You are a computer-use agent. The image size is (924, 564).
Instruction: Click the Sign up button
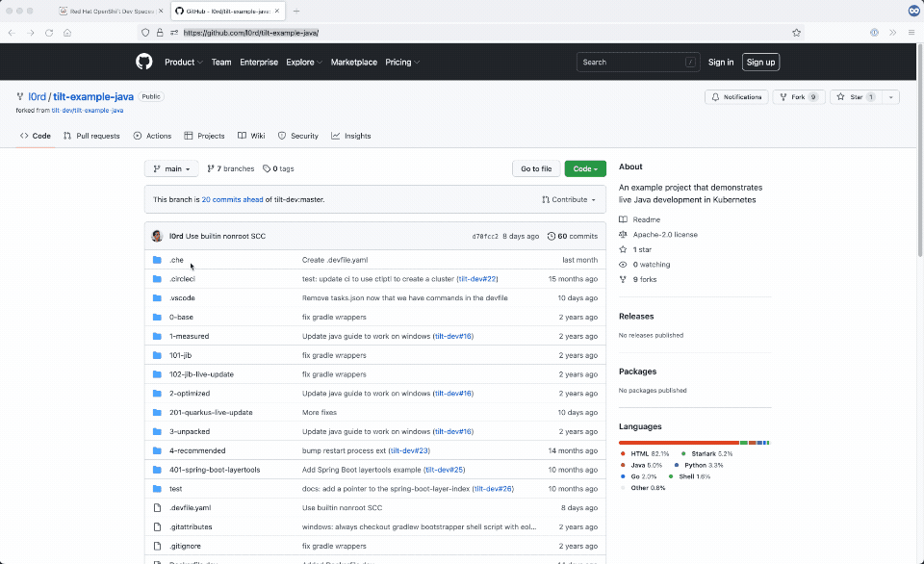click(x=760, y=62)
